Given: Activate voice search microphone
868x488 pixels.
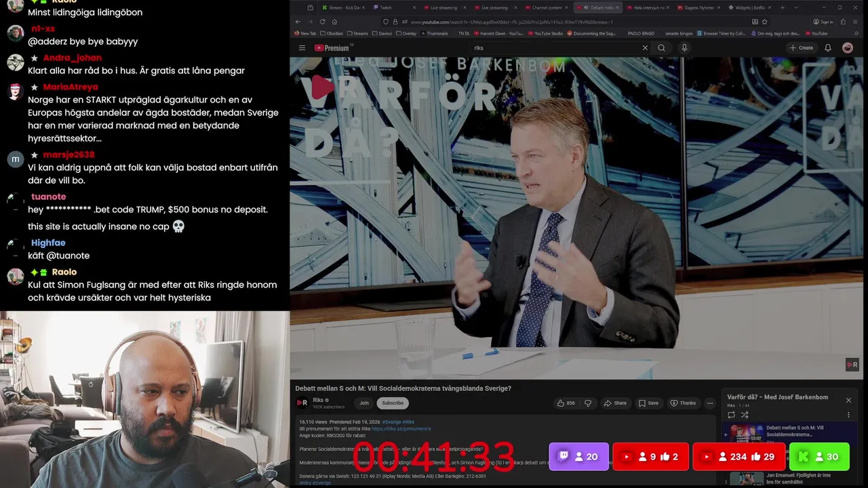Looking at the screenshot, I should click(684, 48).
